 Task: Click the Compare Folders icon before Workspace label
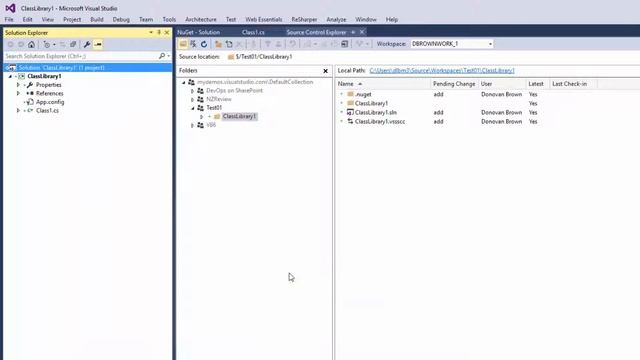[345, 44]
